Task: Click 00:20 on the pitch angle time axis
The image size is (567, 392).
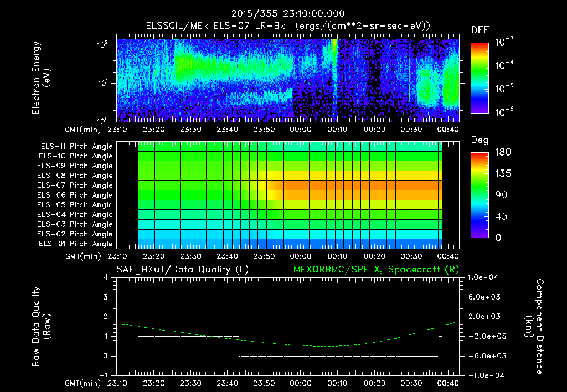Action: tap(374, 256)
